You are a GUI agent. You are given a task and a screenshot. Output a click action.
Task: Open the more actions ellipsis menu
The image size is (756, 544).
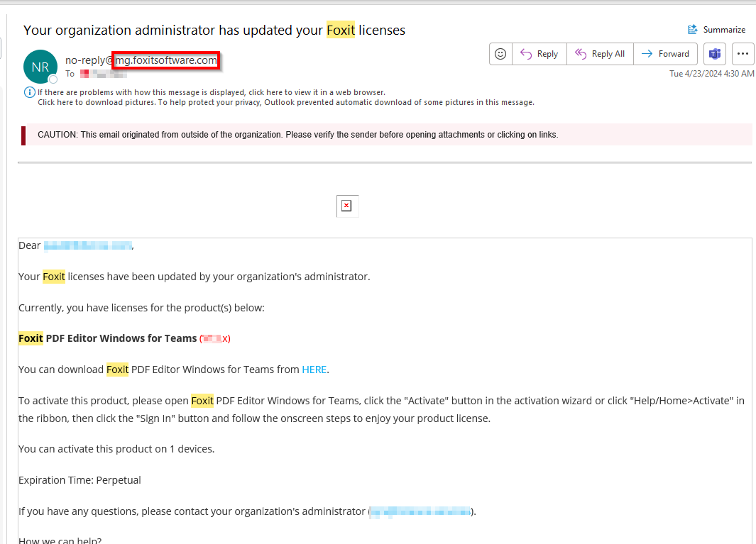[743, 54]
